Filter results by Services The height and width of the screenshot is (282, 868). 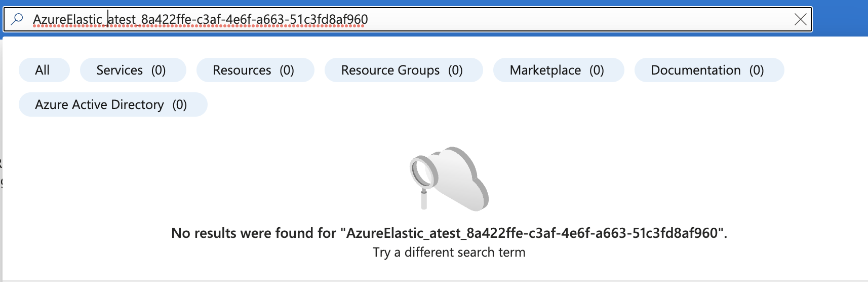[132, 70]
